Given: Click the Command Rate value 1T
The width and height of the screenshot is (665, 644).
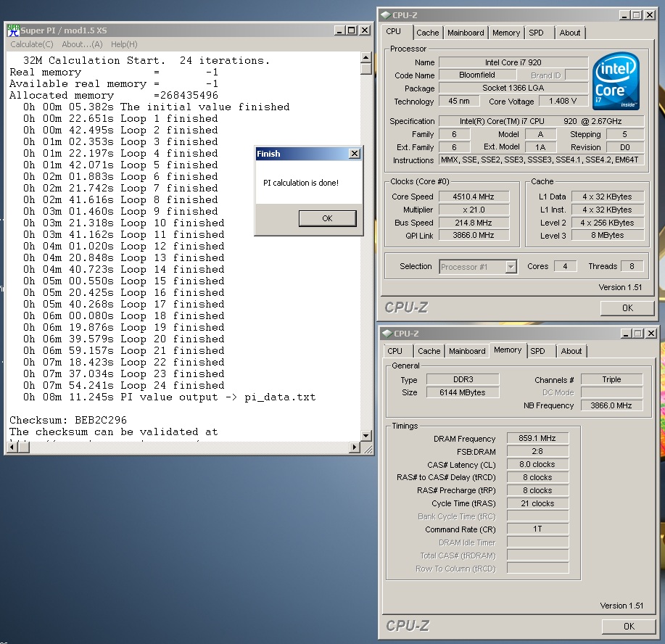Looking at the screenshot, I should pyautogui.click(x=537, y=529).
